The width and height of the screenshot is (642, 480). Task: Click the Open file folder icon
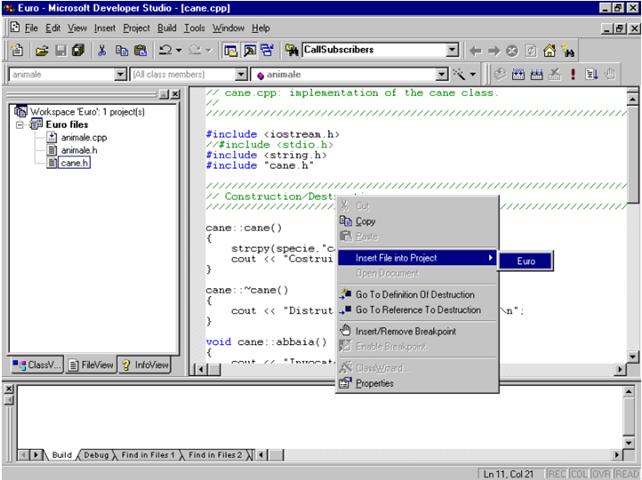pos(41,50)
